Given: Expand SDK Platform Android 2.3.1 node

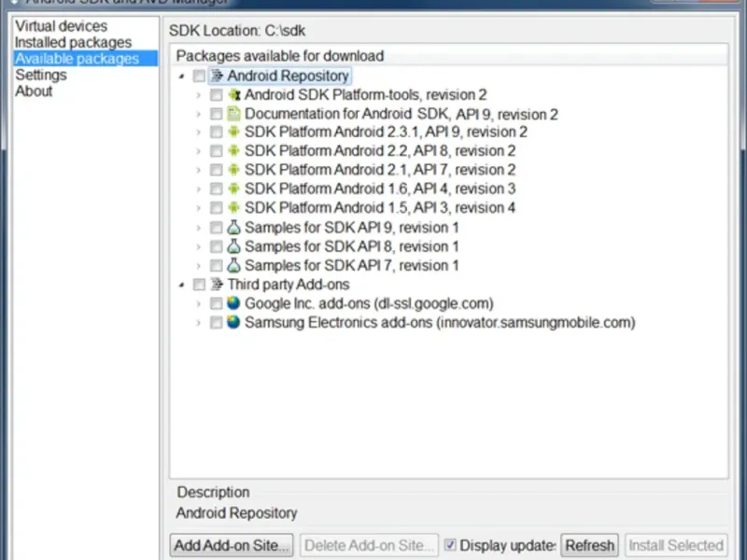Looking at the screenshot, I should click(x=199, y=133).
